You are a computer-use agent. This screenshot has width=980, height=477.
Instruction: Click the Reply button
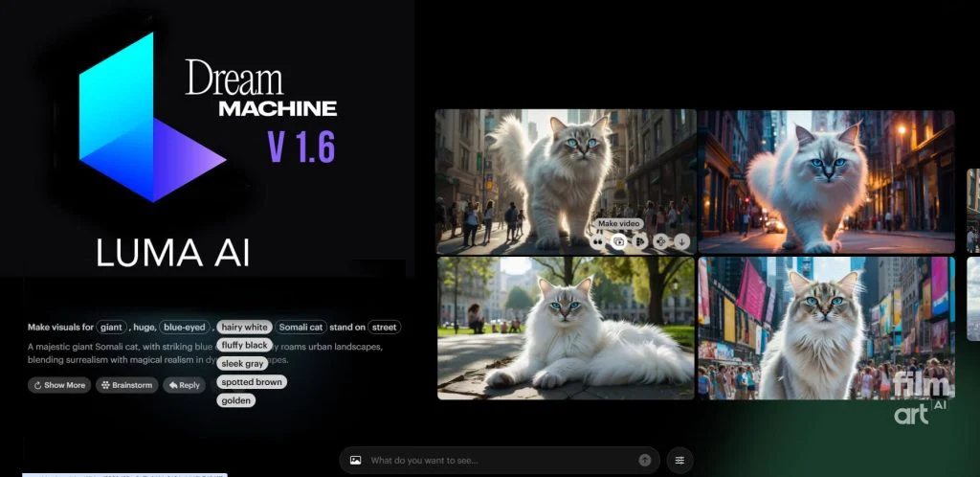tap(185, 385)
